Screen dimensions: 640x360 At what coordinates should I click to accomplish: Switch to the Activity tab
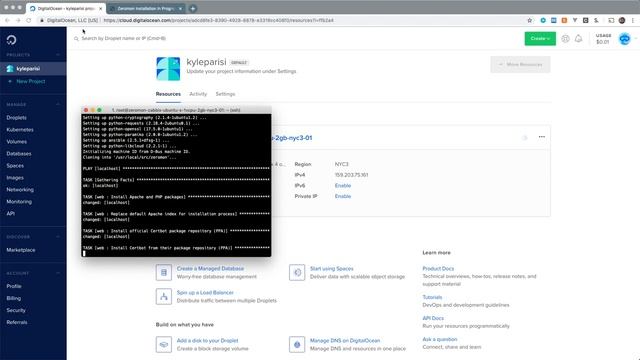(x=198, y=94)
